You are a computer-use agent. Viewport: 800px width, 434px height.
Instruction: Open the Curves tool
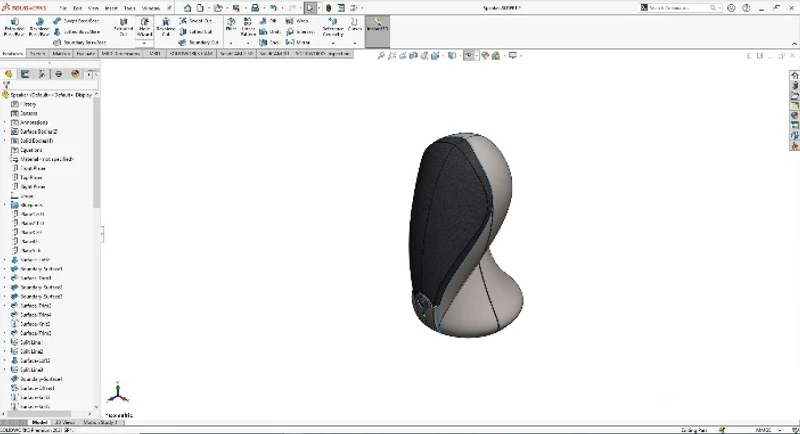pyautogui.click(x=355, y=24)
